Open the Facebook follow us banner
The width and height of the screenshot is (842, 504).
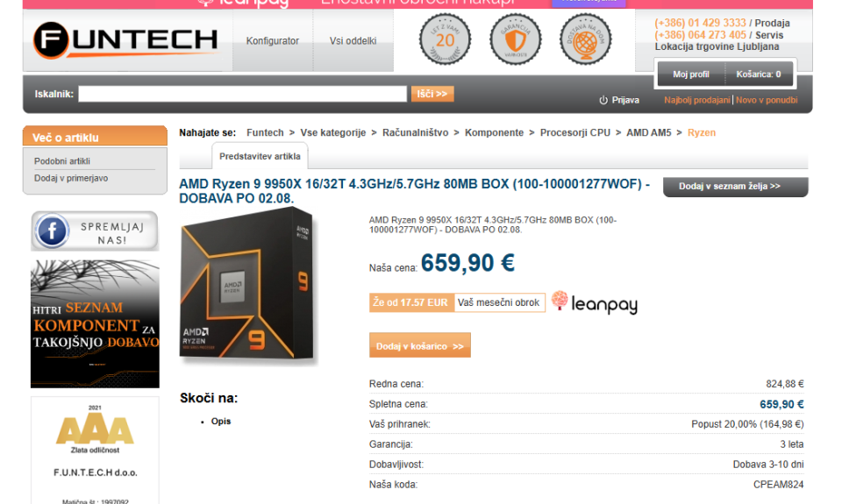95,231
